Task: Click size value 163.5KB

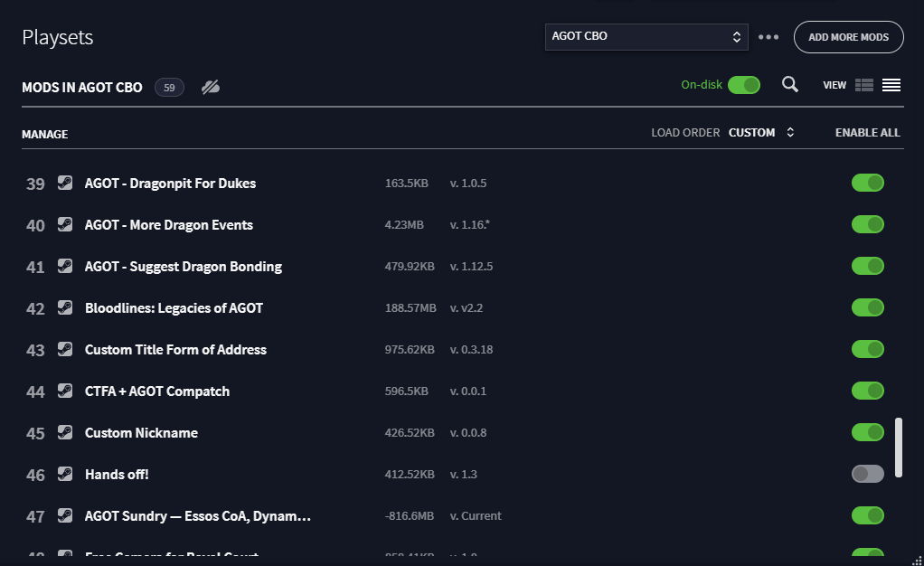Action: pos(407,183)
